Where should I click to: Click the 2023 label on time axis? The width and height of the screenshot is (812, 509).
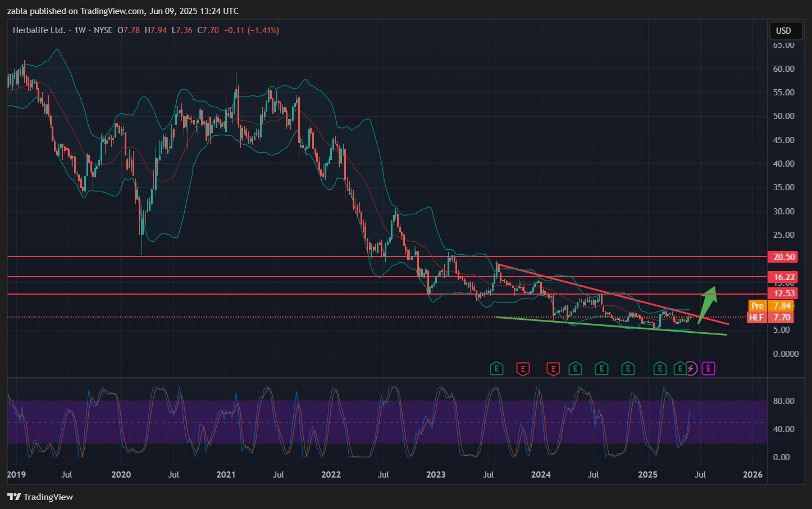click(436, 475)
